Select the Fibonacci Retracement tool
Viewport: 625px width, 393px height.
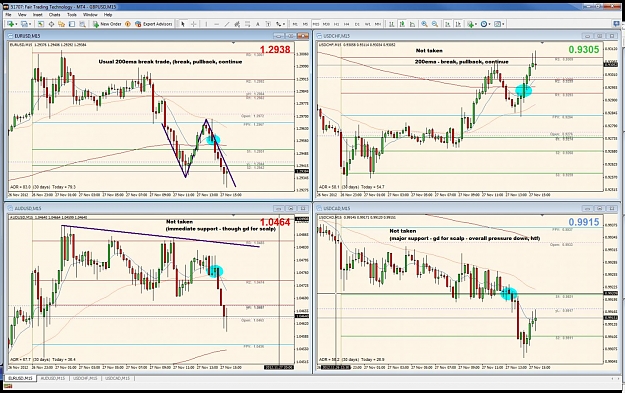[x=248, y=24]
